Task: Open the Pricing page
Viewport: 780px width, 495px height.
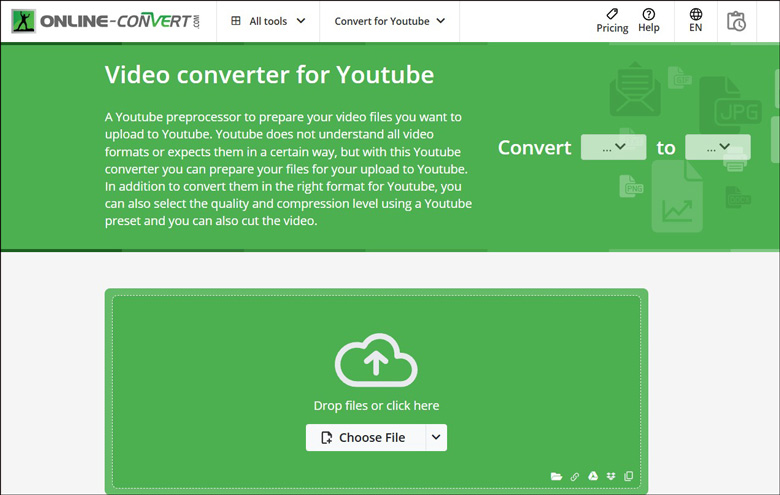Action: click(612, 21)
